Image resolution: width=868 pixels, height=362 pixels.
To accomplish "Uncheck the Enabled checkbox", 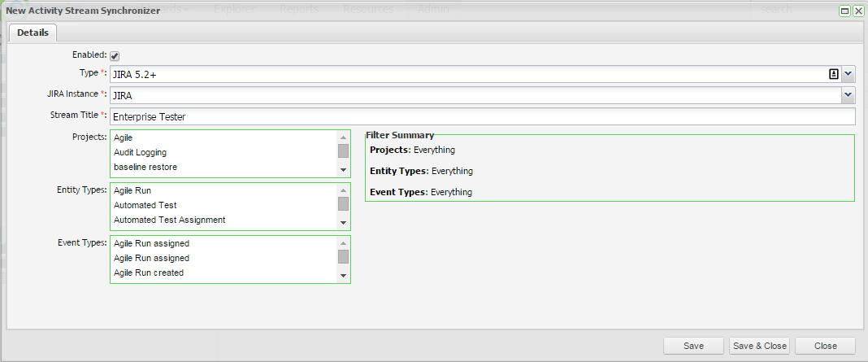I will (x=115, y=56).
